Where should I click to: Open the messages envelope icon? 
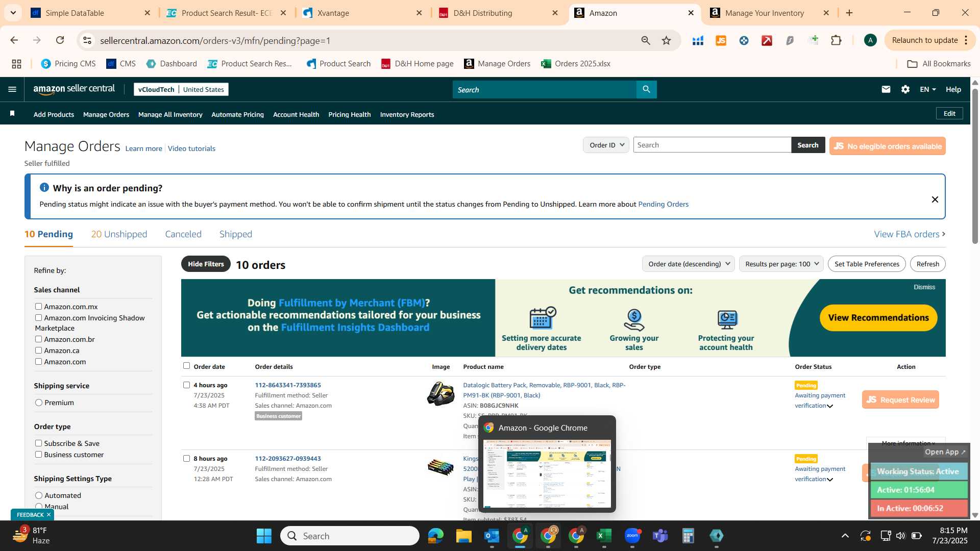tap(886, 89)
